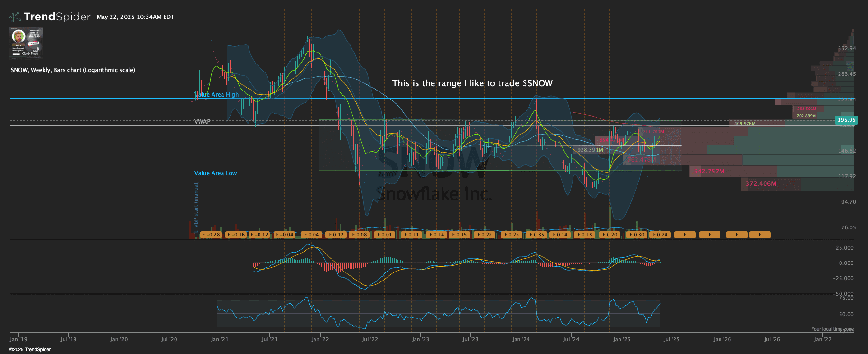Click the E 0.08 earnings marker
Image resolution: width=868 pixels, height=354 pixels.
click(359, 235)
